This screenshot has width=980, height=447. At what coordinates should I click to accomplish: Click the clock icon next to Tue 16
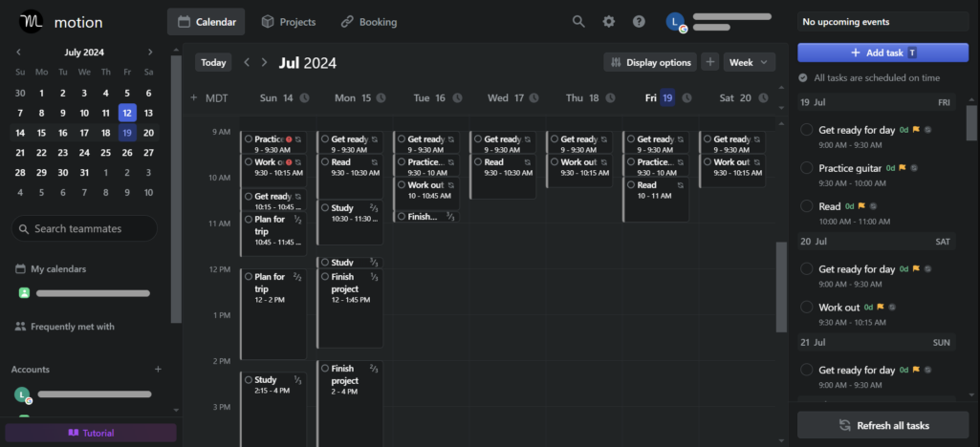pyautogui.click(x=458, y=98)
